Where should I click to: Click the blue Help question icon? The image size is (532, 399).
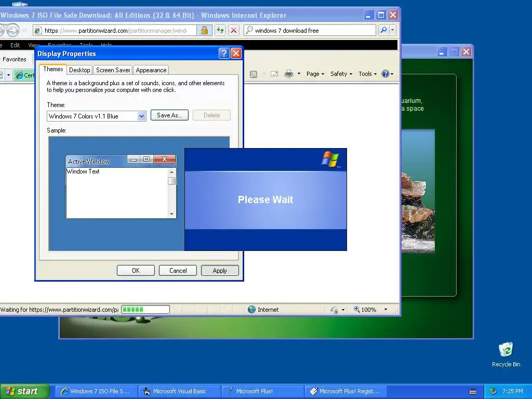click(385, 74)
